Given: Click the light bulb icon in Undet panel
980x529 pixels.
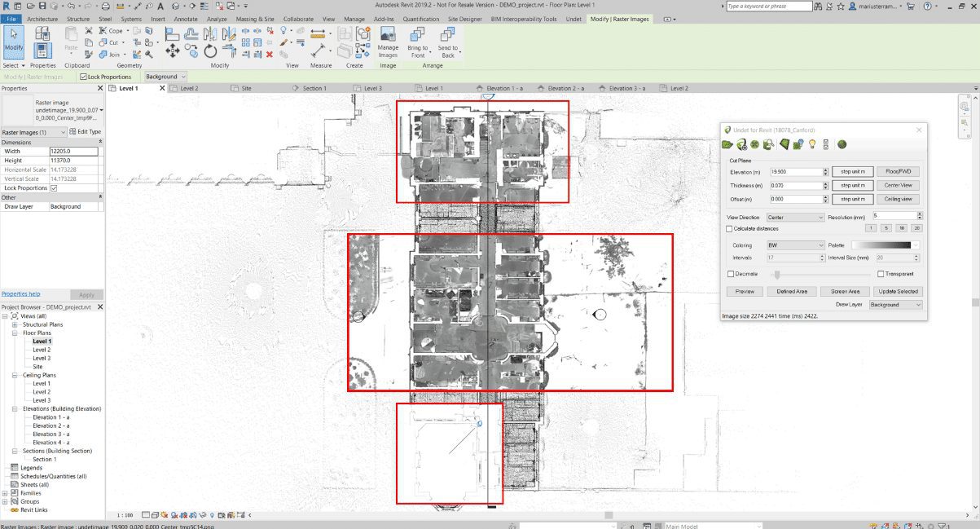Looking at the screenshot, I should pyautogui.click(x=812, y=145).
